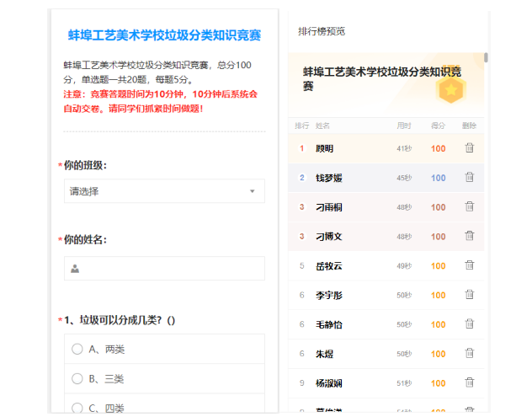The height and width of the screenshot is (417, 532).
Task: Click the arrow in 请选择 box
Action: coord(252,192)
